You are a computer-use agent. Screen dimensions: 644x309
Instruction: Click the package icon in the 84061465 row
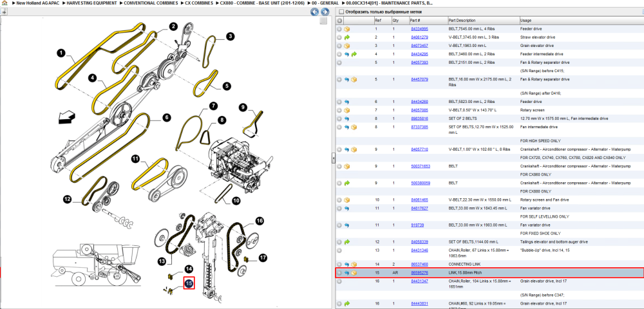(x=347, y=200)
